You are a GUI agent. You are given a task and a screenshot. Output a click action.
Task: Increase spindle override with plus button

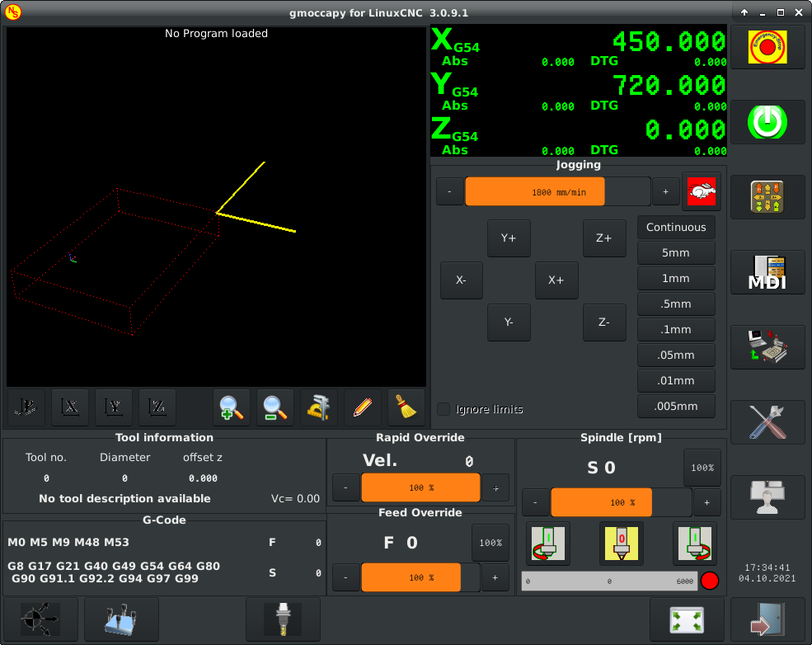[x=706, y=502]
